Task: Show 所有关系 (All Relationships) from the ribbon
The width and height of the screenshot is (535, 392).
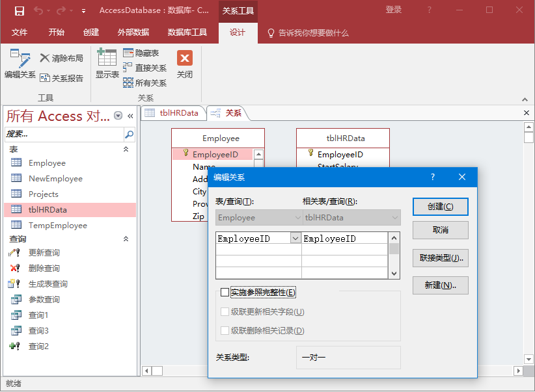Action: [x=144, y=83]
